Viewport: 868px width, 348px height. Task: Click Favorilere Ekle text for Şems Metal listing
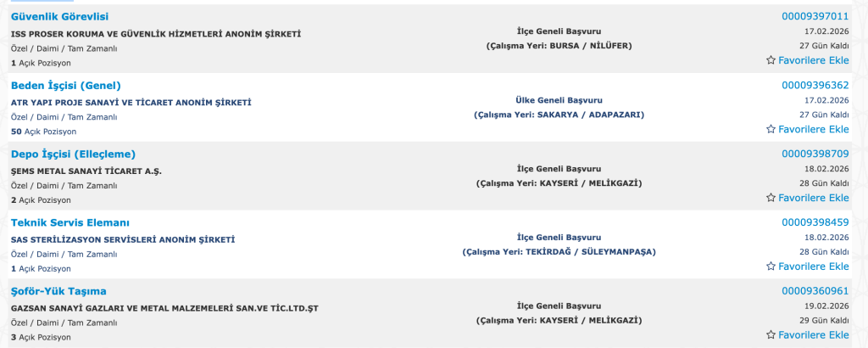click(813, 198)
